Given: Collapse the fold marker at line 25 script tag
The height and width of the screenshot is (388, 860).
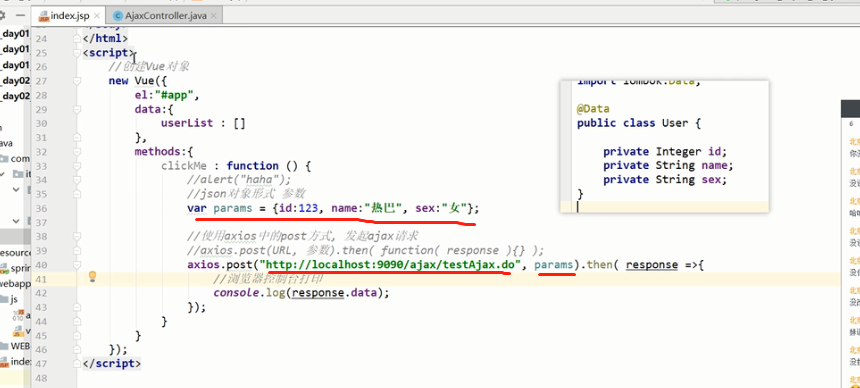Looking at the screenshot, I should pos(76,53).
